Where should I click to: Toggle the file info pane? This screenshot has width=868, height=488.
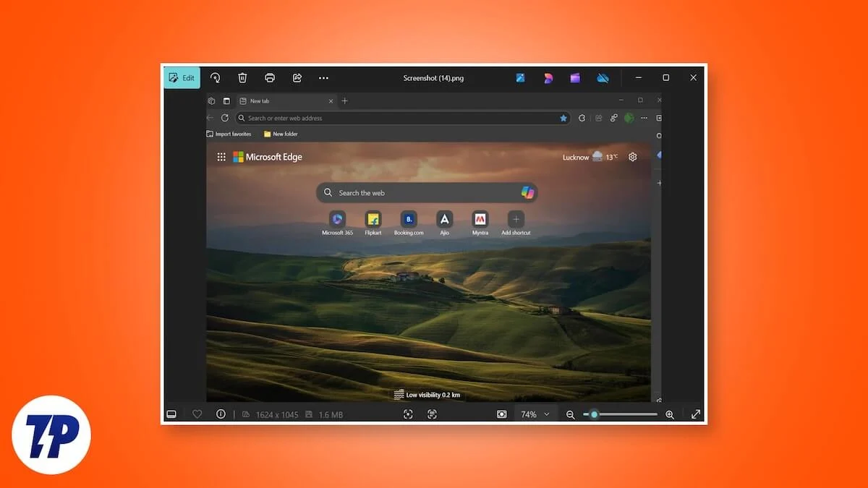221,414
